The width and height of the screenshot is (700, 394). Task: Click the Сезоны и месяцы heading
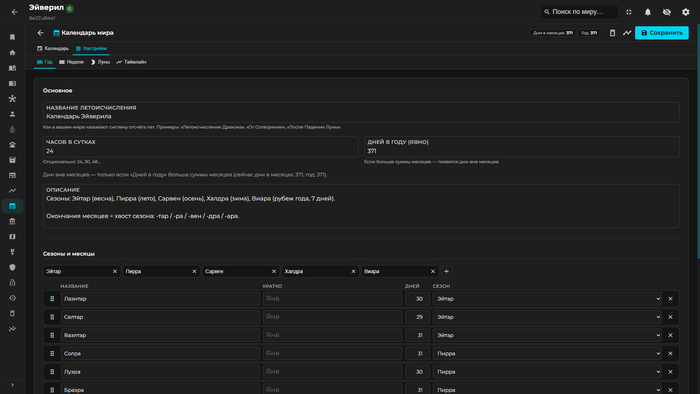point(69,253)
